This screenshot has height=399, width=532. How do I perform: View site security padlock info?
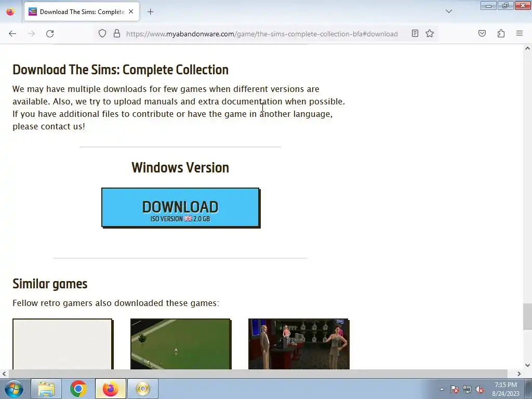click(117, 33)
